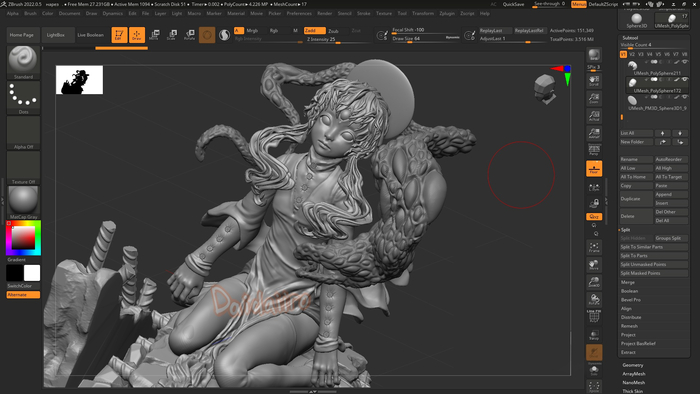700x394 pixels.
Task: Open the Transform menu
Action: point(422,13)
